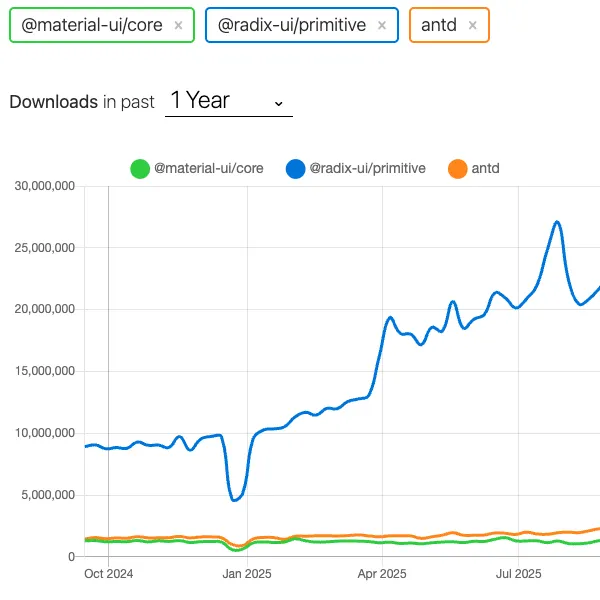Click the Jan 2025 x-axis label
The image size is (600, 600).
(x=246, y=574)
